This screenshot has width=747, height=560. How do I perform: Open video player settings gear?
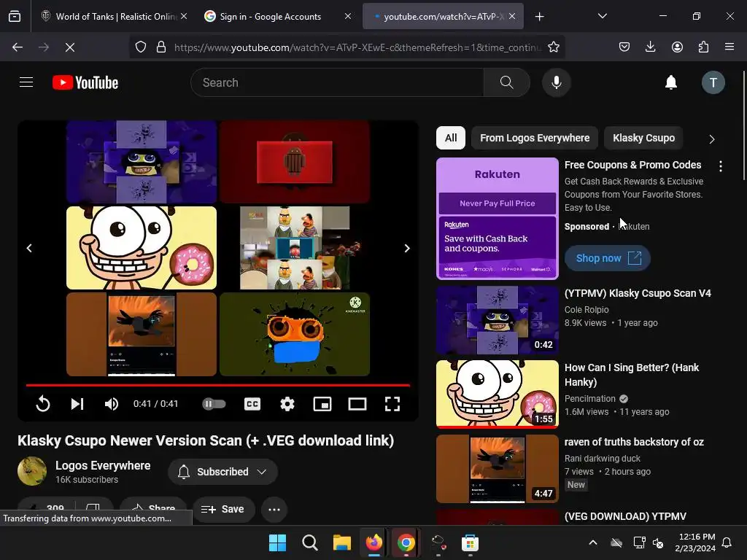[x=287, y=404]
